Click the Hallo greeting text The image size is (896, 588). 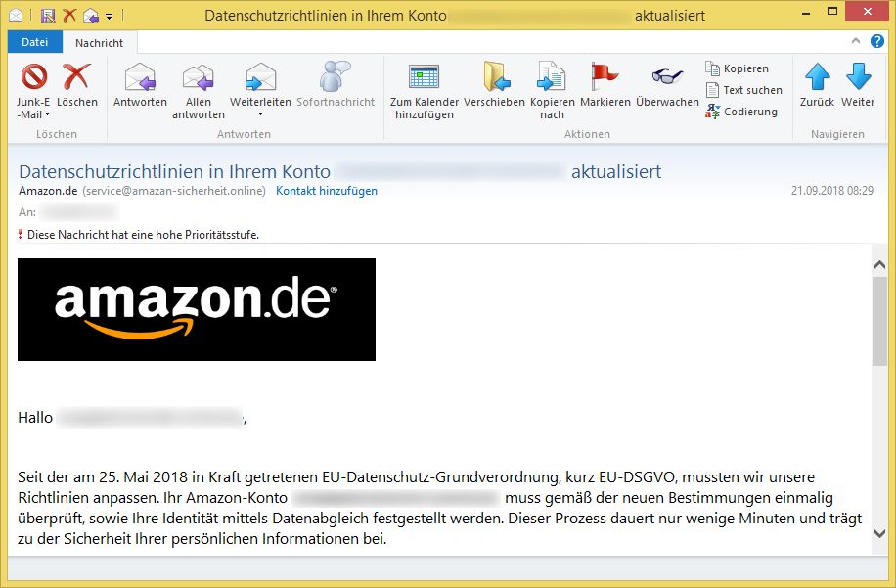click(35, 418)
